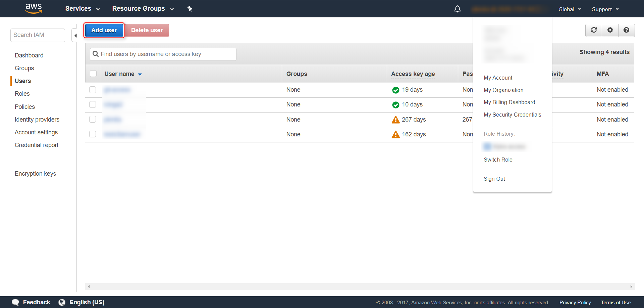Open the AWS home logo

coord(34,8)
